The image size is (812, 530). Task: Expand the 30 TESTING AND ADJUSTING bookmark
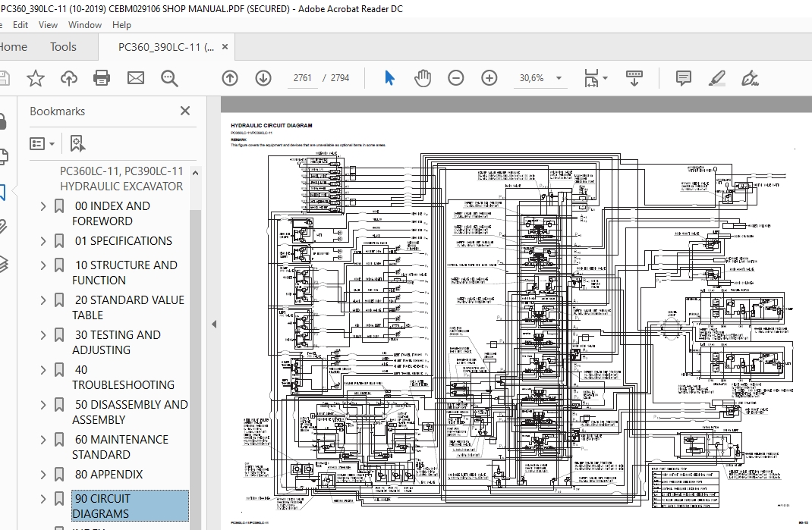point(43,335)
